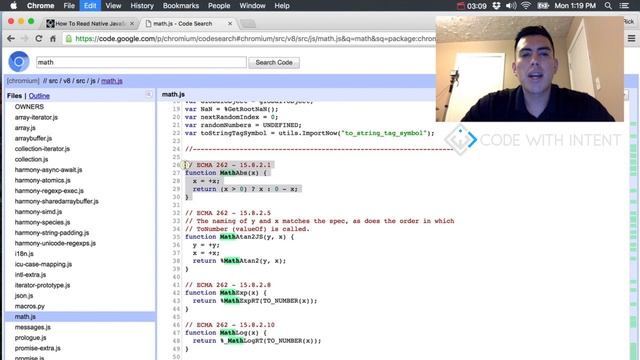Viewport: 640px width, 360px height.
Task: Open json.js in the file list
Action: tap(24, 296)
